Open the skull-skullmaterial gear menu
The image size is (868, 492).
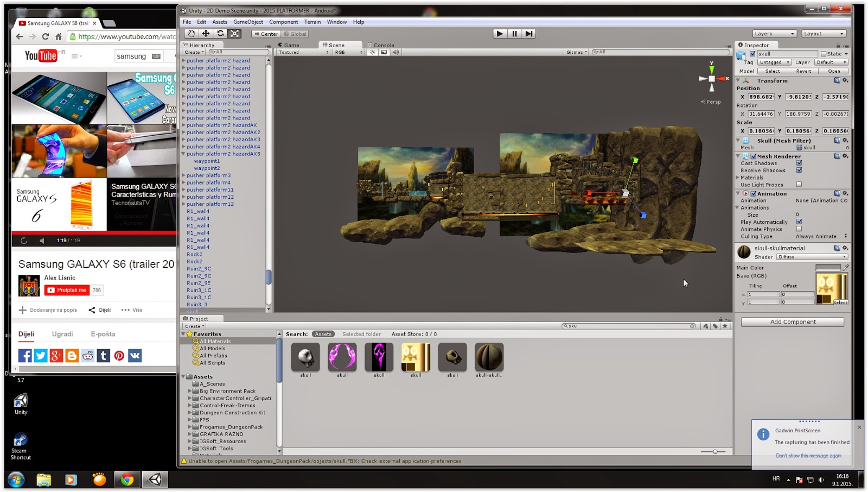[x=845, y=248]
